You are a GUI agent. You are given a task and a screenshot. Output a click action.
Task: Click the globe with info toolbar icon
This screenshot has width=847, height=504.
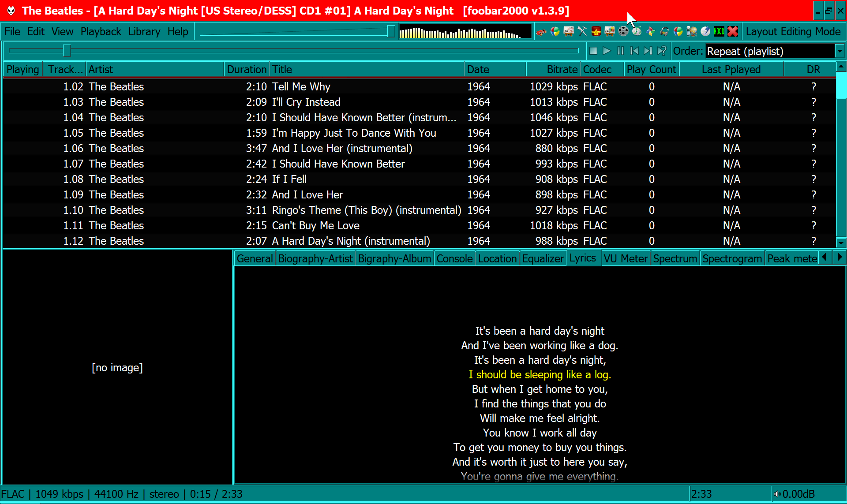pyautogui.click(x=692, y=31)
